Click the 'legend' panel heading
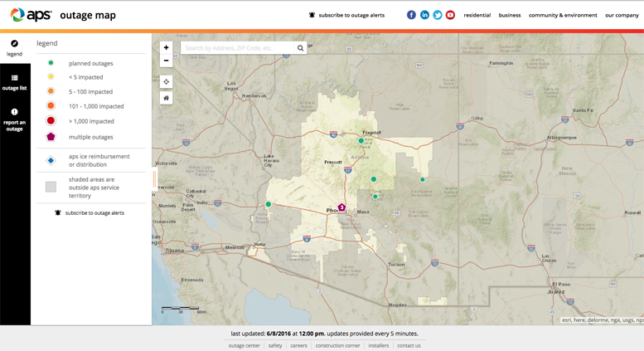 pos(47,44)
